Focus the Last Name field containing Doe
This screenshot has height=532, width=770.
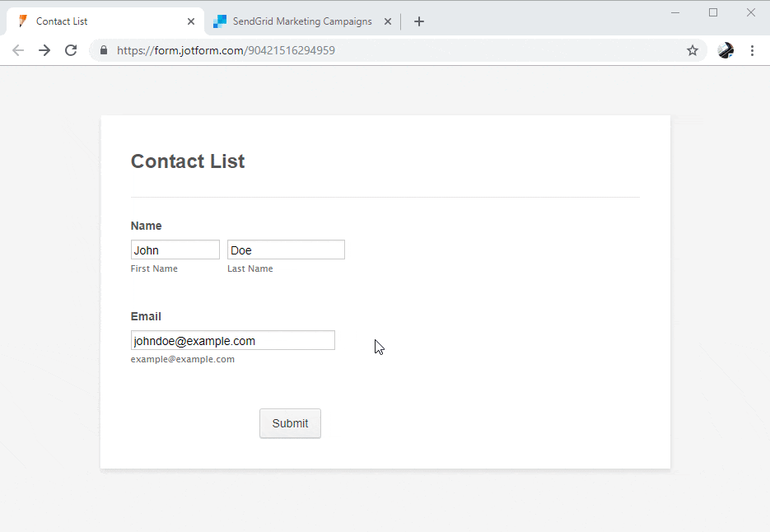[x=286, y=250]
